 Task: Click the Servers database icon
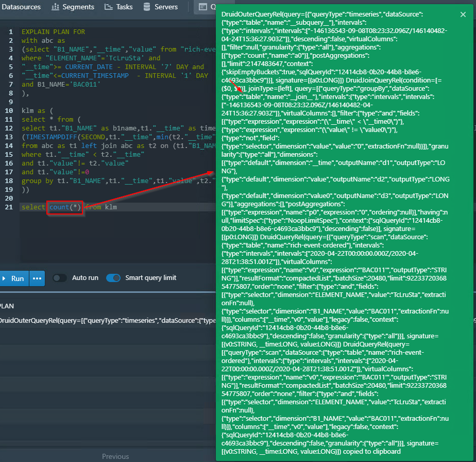(147, 7)
